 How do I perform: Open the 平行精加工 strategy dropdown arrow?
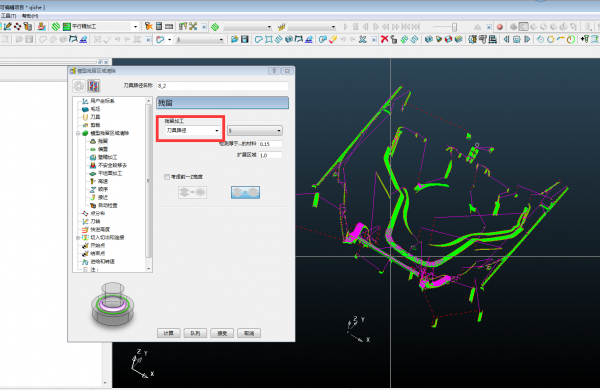[x=135, y=27]
